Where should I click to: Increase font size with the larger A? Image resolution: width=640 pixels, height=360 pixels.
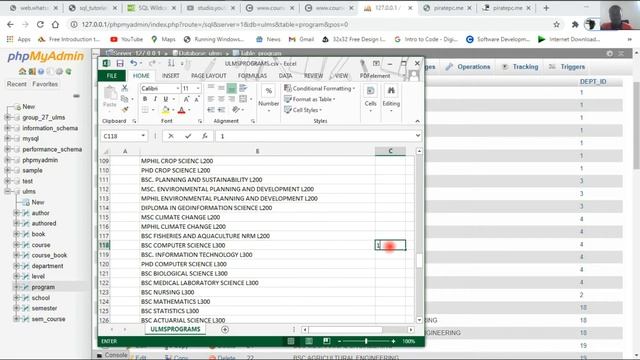[x=186, y=99]
